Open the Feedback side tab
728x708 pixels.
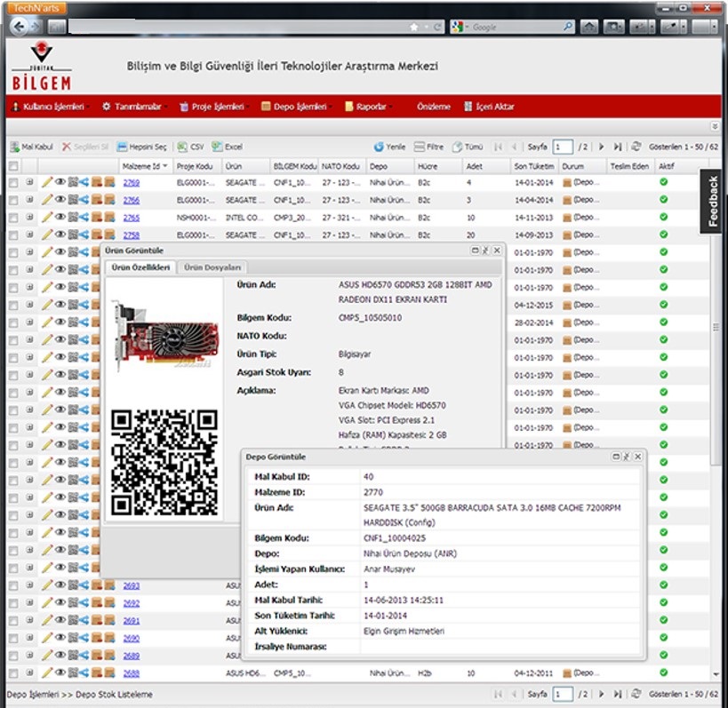click(713, 202)
